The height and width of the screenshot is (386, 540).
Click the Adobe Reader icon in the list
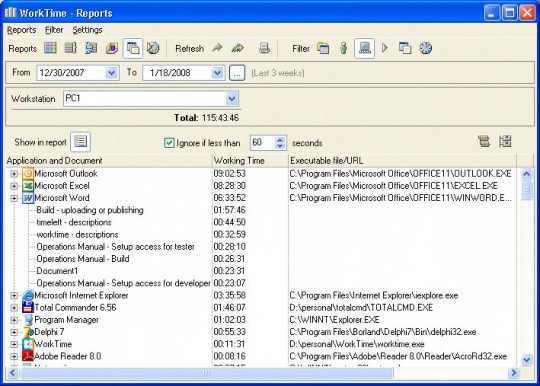tap(28, 356)
